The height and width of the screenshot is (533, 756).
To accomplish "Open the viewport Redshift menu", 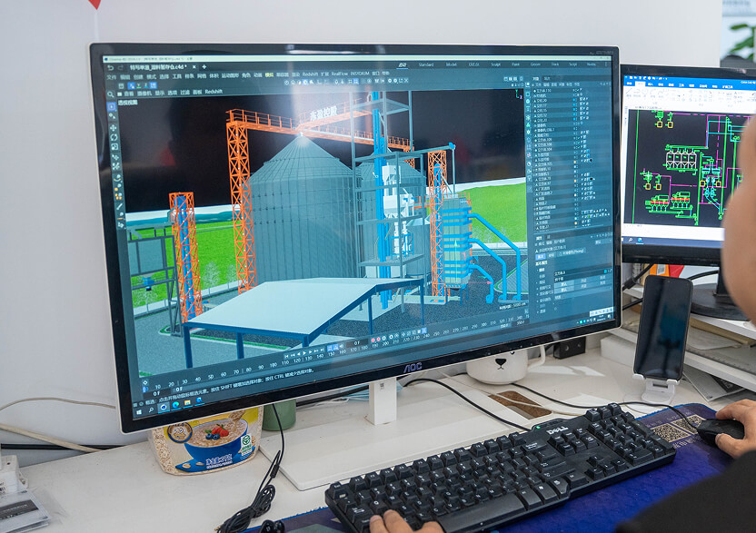I will pyautogui.click(x=214, y=92).
